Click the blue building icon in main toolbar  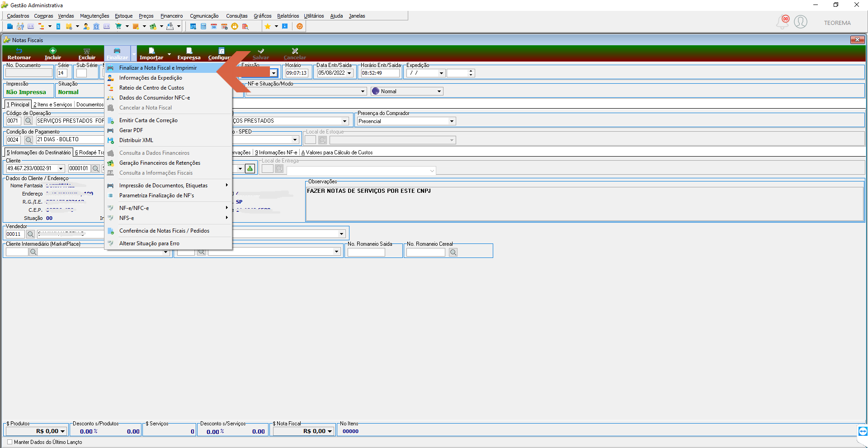click(10, 26)
